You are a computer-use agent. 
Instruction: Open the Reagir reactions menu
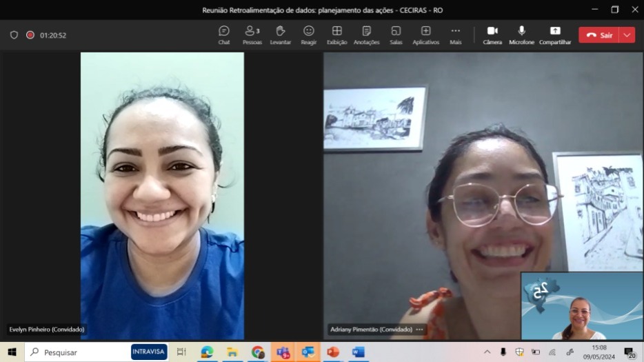309,35
